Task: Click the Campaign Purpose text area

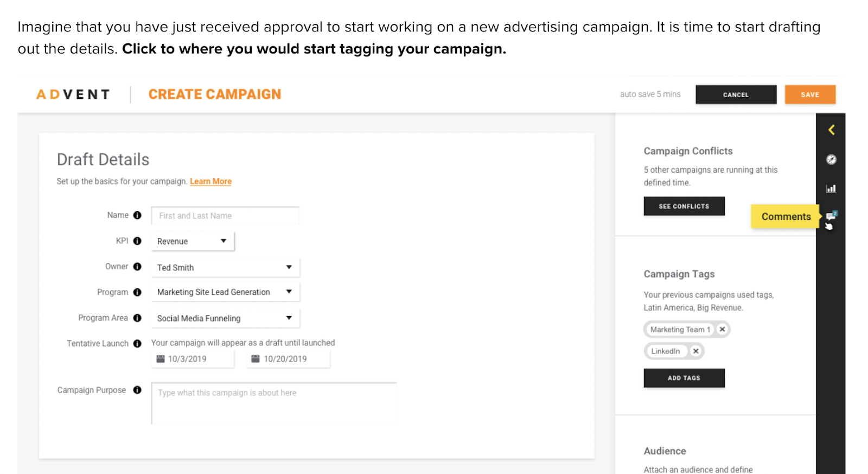Action: [x=274, y=403]
